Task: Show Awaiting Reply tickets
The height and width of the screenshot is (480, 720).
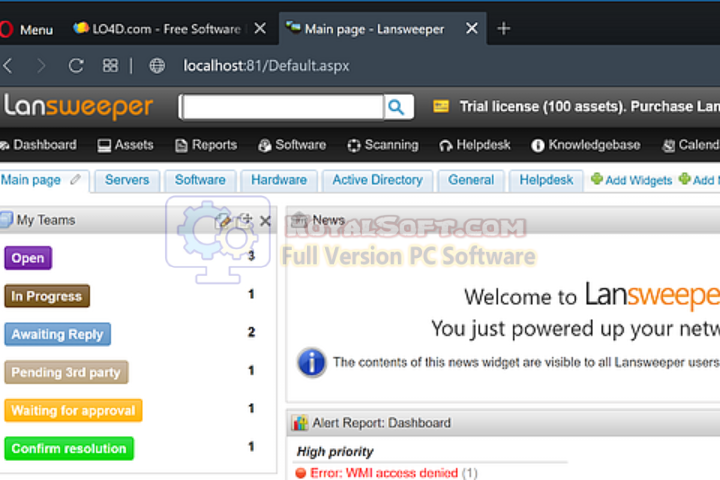Action: [x=57, y=334]
